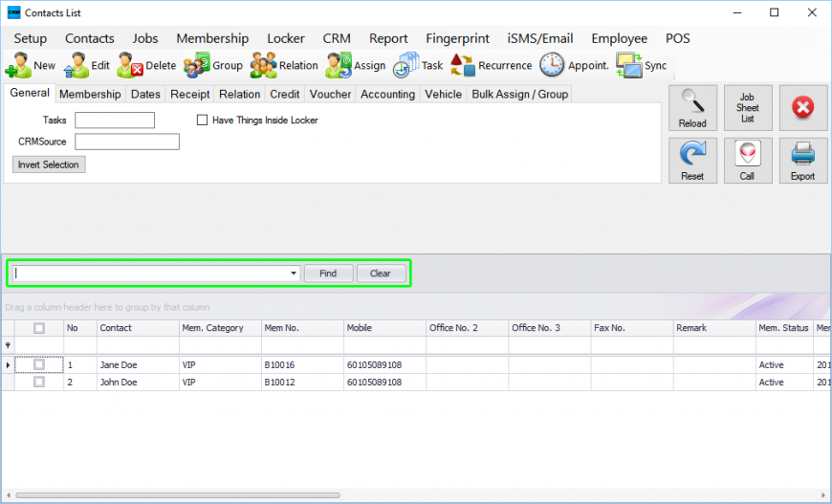832x504 pixels.
Task: Switch to the Membership filter tab
Action: (90, 95)
